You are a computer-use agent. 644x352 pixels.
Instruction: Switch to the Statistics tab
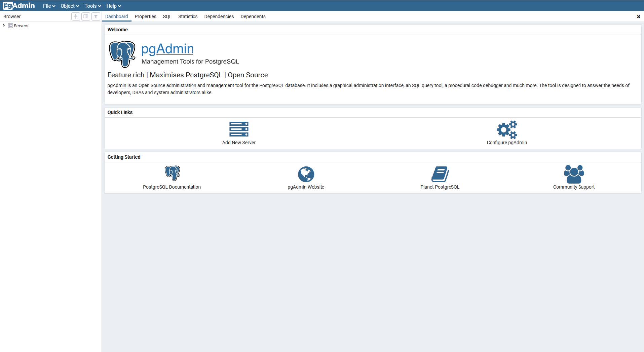point(188,16)
